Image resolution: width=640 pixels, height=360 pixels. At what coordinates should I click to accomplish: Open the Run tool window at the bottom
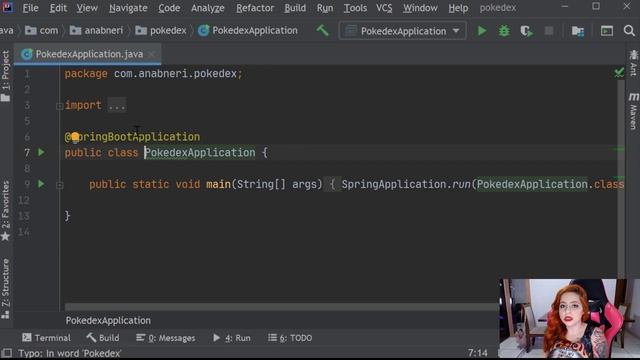(232, 338)
